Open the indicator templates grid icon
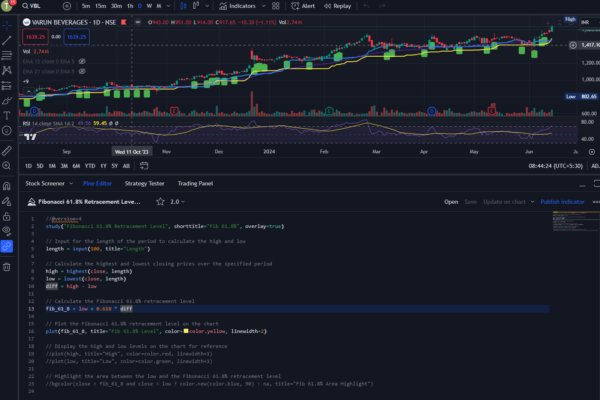Image resolution: width=600 pixels, height=400 pixels. click(276, 6)
